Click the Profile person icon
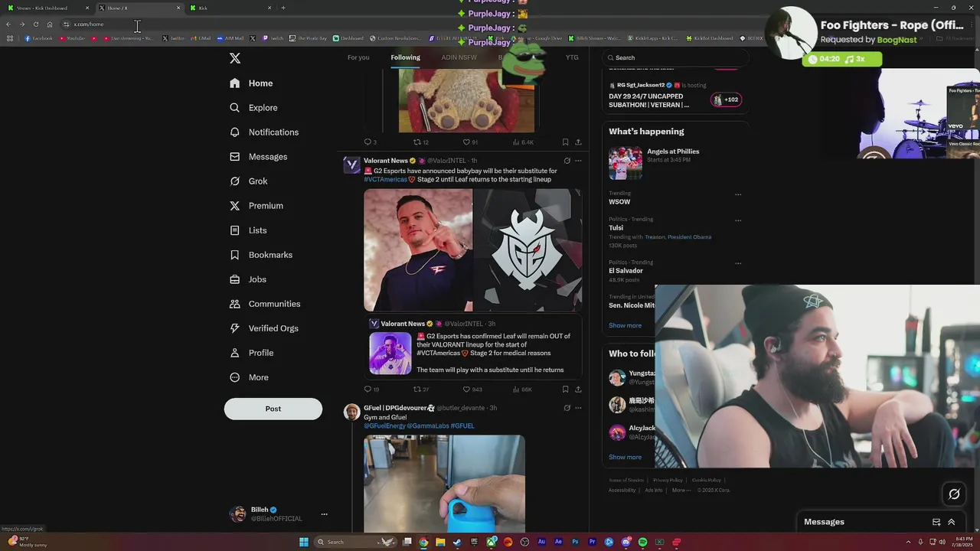The width and height of the screenshot is (980, 551). 235,353
